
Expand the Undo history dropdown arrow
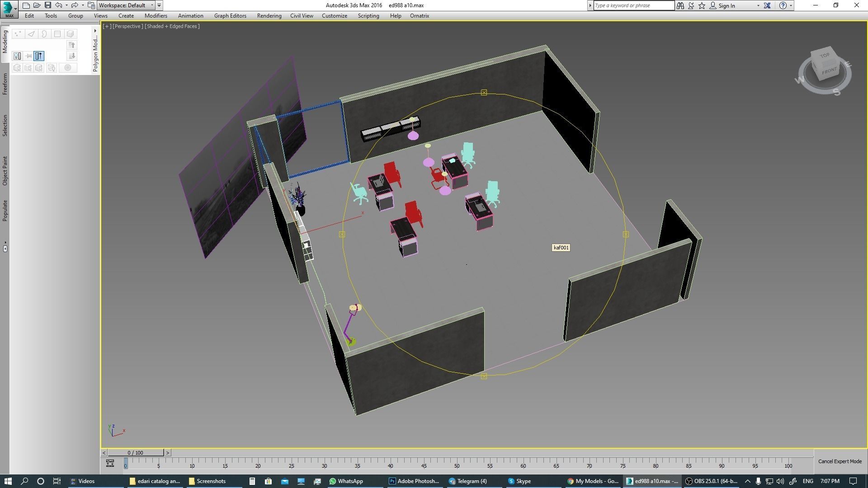tap(66, 5)
